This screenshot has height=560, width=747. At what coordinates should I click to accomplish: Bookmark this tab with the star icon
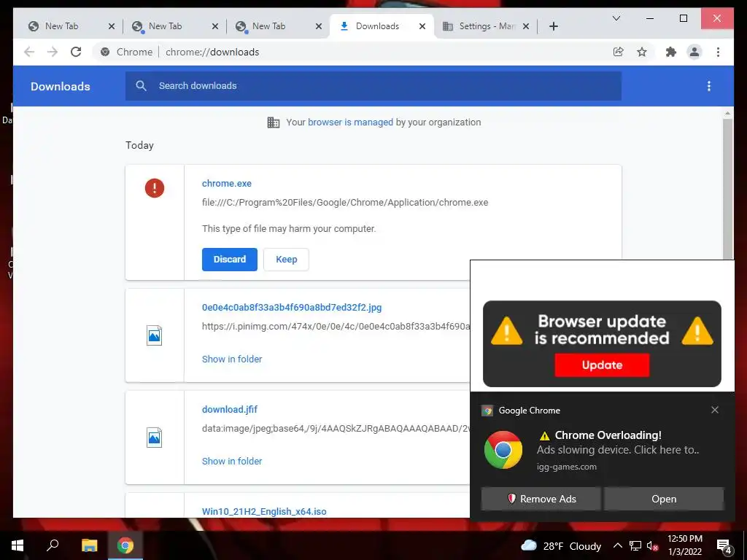coord(642,52)
